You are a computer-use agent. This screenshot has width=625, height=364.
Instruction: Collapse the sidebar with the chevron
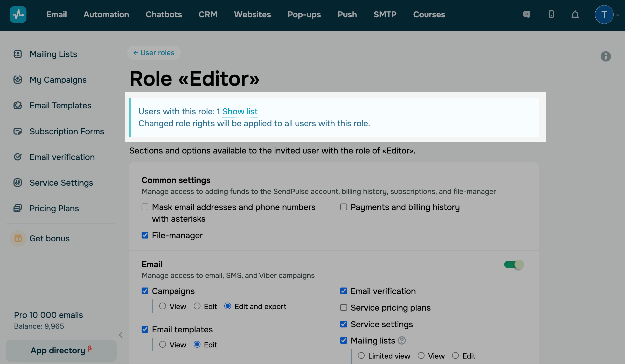(121, 335)
